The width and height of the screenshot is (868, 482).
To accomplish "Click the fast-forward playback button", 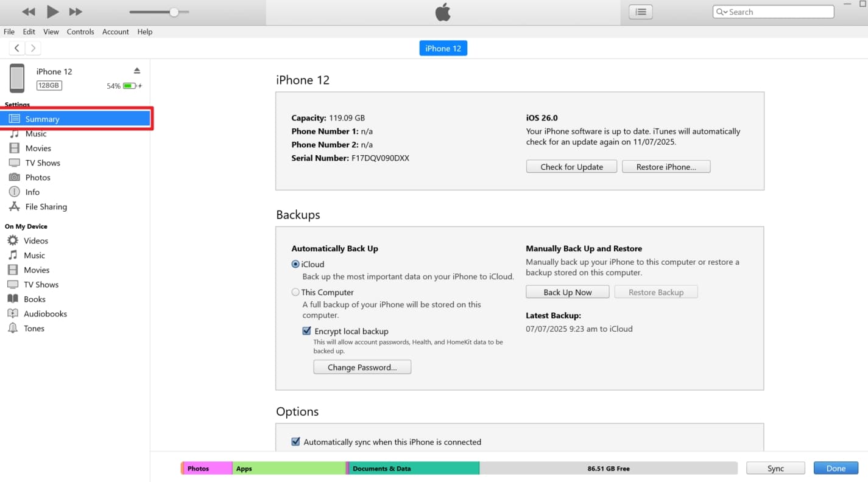I will click(76, 12).
